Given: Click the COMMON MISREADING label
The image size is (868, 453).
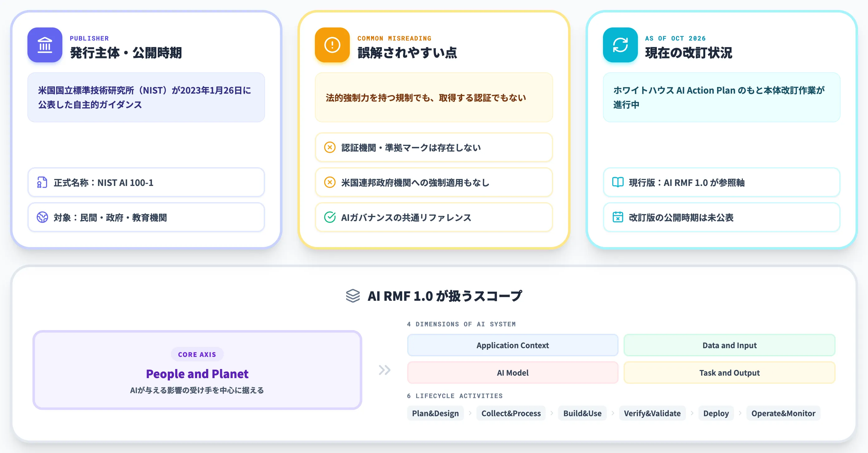Looking at the screenshot, I should tap(394, 38).
